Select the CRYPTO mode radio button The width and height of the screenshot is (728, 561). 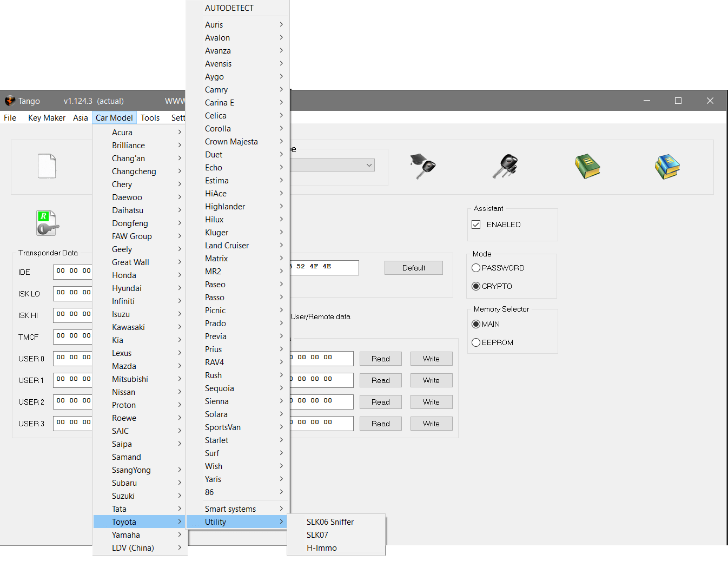click(476, 286)
